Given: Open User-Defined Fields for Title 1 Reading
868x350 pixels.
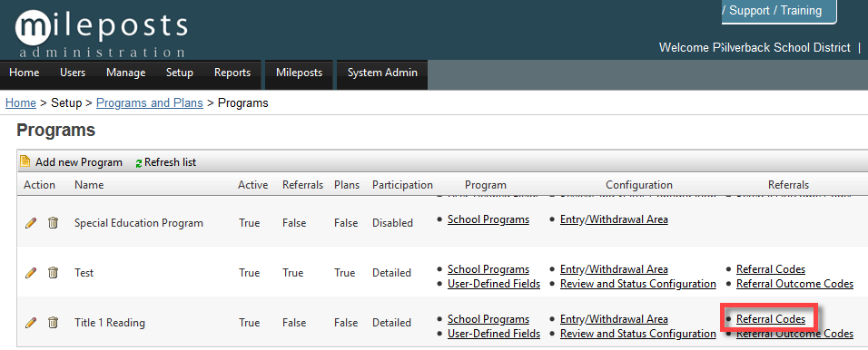Looking at the screenshot, I should click(494, 334).
